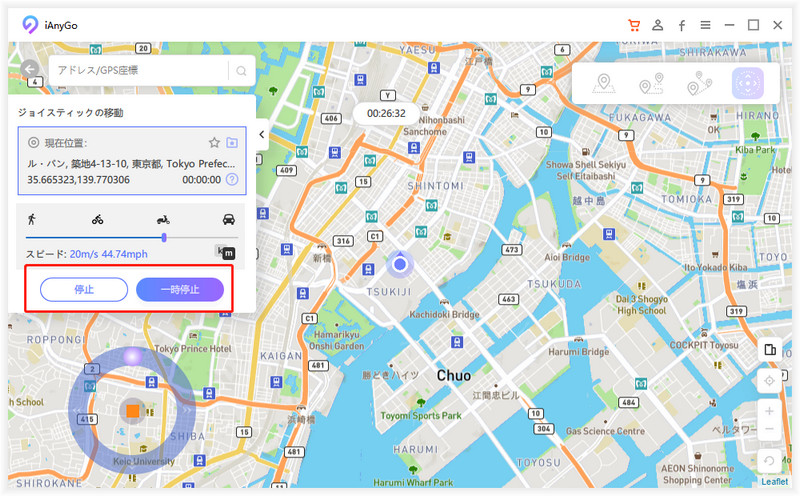Select the joystick movement mode icon
Image resolution: width=800 pixels, height=496 pixels.
[x=747, y=83]
